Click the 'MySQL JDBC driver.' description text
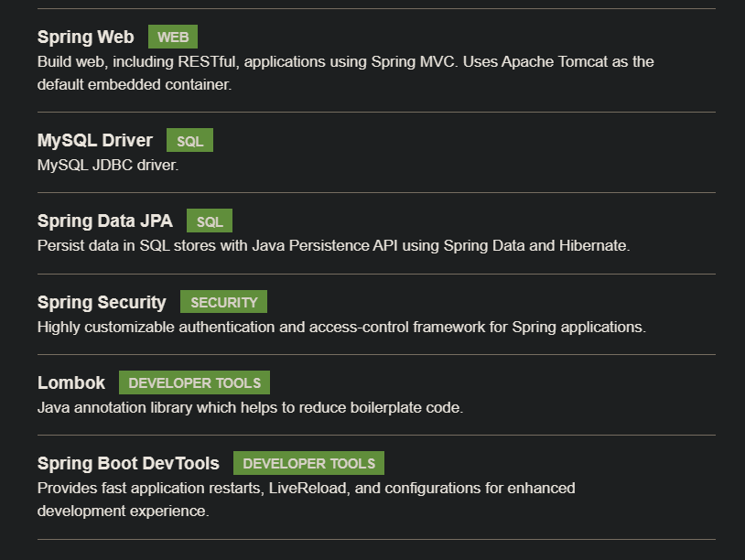Viewport: 745px width, 560px height. [x=108, y=165]
